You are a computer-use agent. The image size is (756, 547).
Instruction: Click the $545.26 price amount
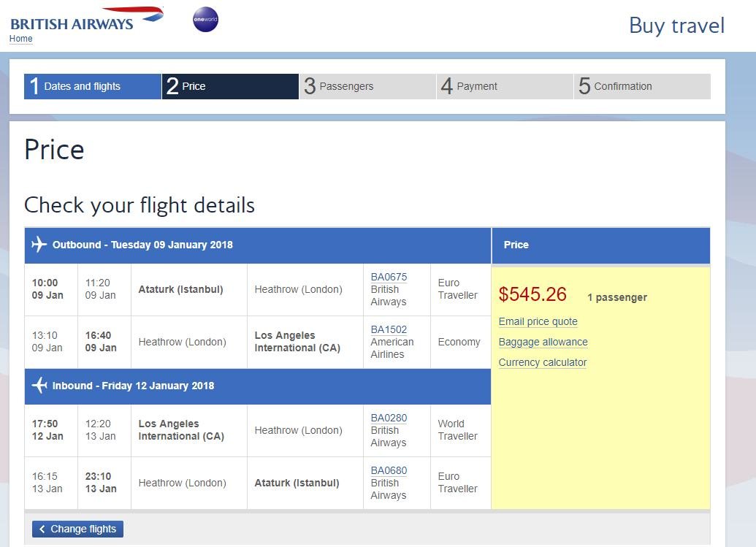(x=532, y=294)
